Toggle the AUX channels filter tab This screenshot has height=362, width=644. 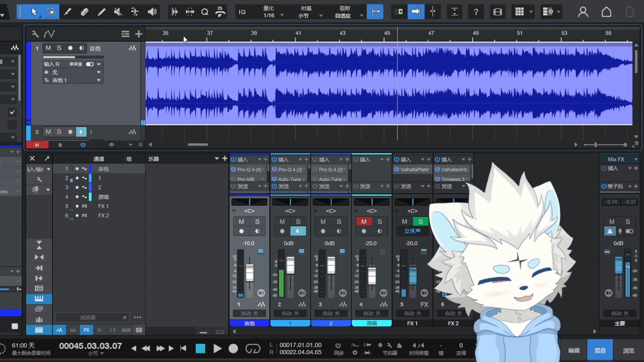click(x=126, y=330)
